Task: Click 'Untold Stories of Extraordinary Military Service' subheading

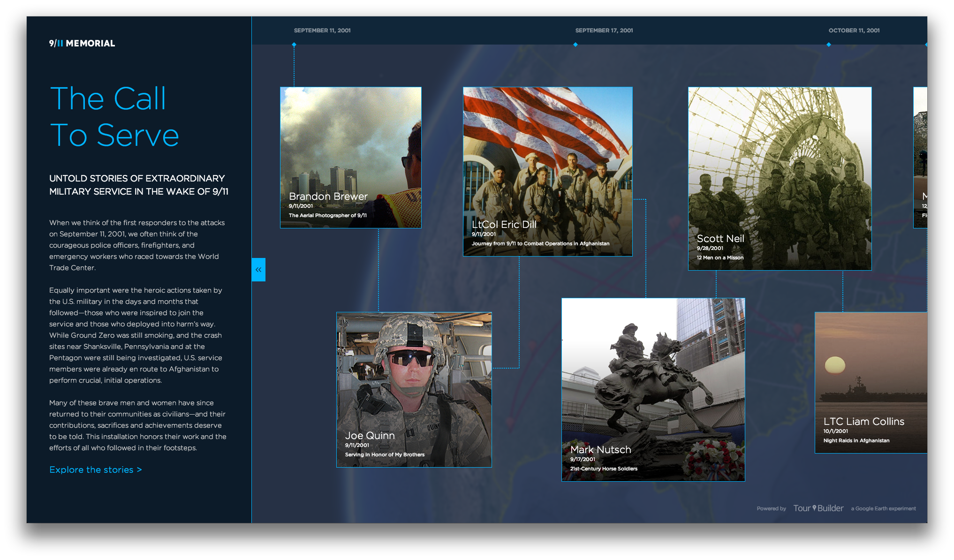Action: pyautogui.click(x=139, y=185)
